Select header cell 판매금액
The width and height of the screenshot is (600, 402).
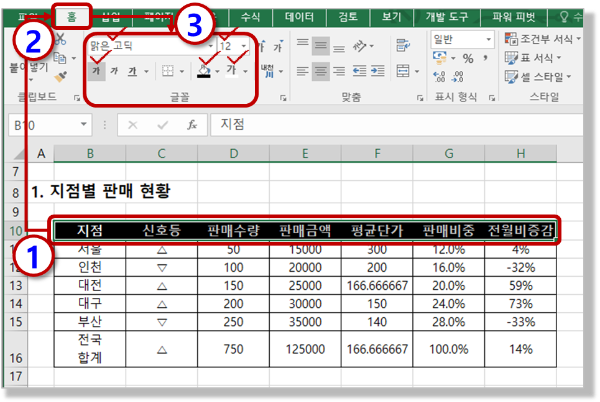(305, 231)
